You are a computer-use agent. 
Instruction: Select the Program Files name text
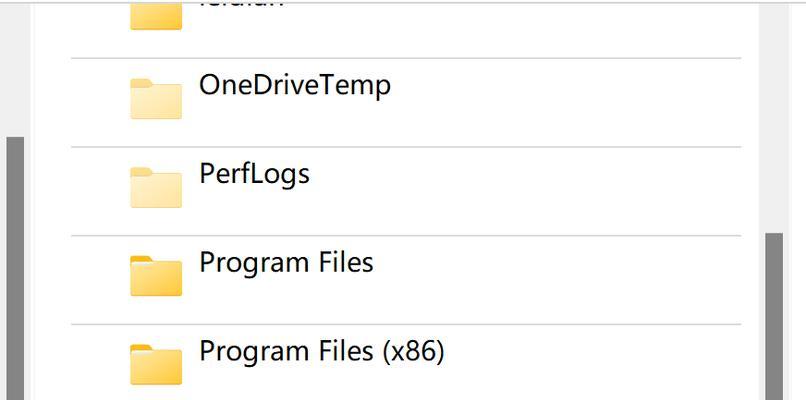(x=286, y=263)
